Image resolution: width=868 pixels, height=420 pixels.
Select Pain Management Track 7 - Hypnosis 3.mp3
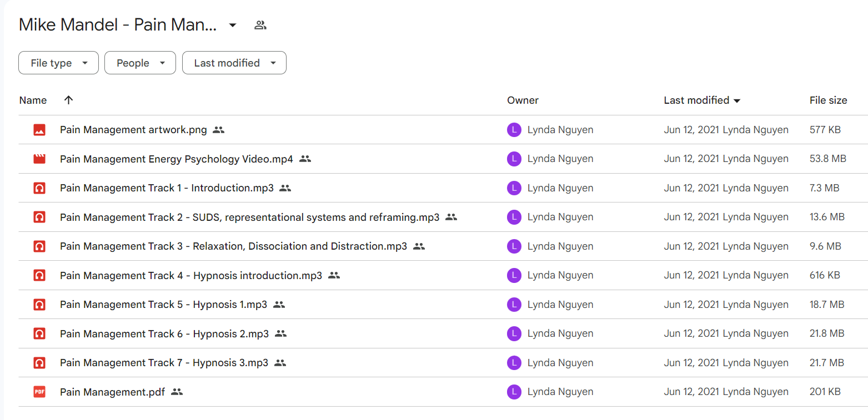(164, 363)
